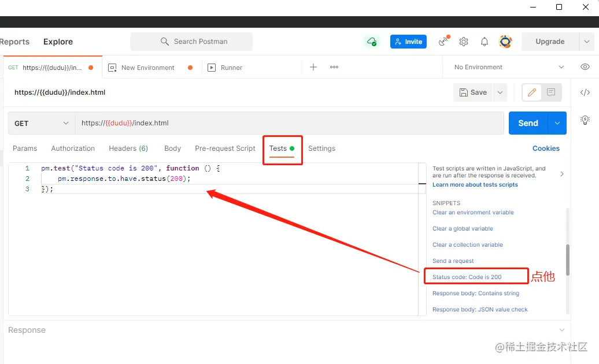Open Learn more about tests scripts link
This screenshot has width=599, height=364.
(x=475, y=185)
